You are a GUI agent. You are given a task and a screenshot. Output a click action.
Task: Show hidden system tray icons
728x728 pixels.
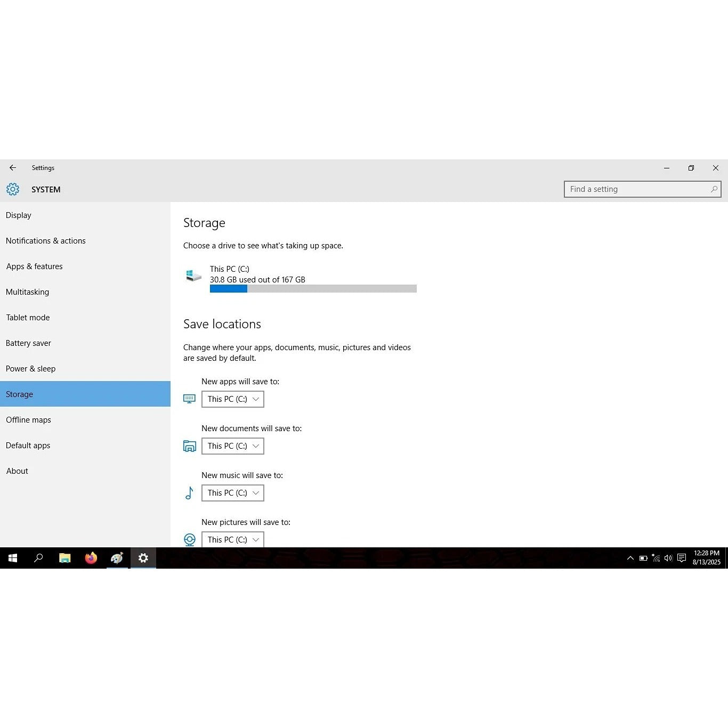tap(630, 558)
